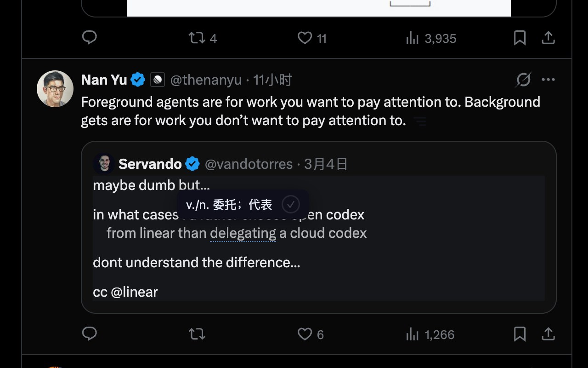Screen dimensions: 588x368
Task: View analytics showing 3,935 views
Action: [430, 39]
